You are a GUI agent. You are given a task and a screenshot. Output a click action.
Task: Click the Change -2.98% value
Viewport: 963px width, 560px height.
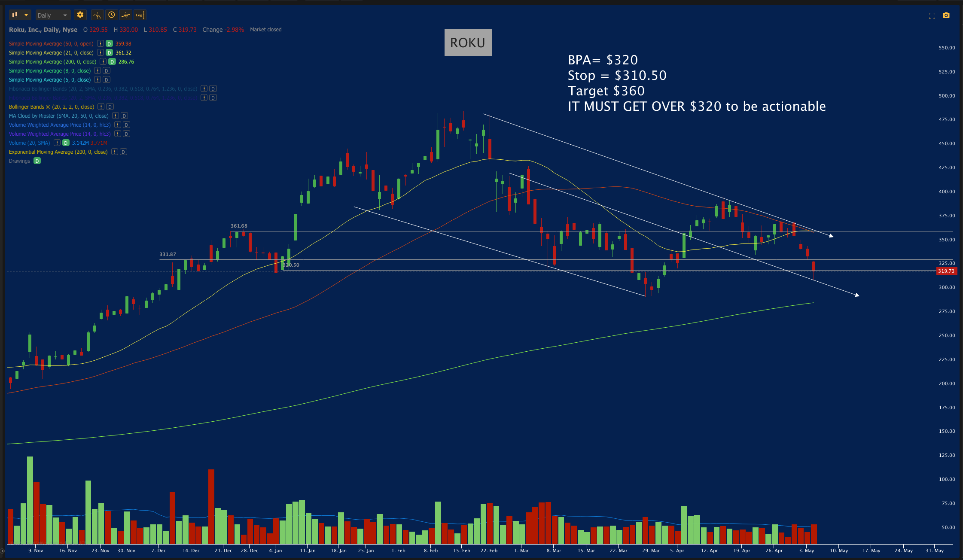tap(223, 29)
